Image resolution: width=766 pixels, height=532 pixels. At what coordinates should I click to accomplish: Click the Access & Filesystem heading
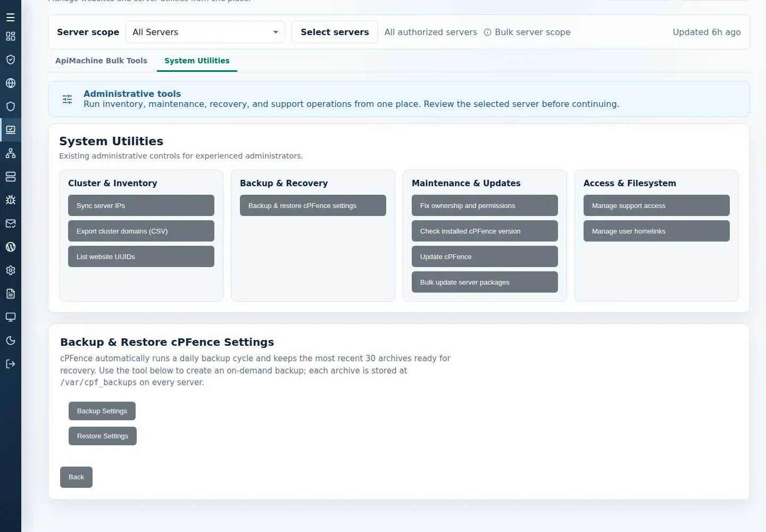(630, 183)
